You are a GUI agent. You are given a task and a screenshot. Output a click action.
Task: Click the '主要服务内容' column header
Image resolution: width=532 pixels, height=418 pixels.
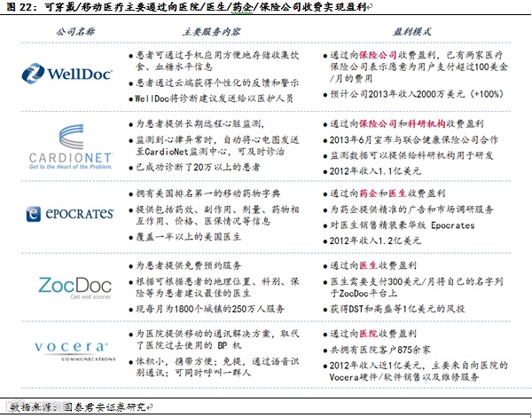(211, 32)
